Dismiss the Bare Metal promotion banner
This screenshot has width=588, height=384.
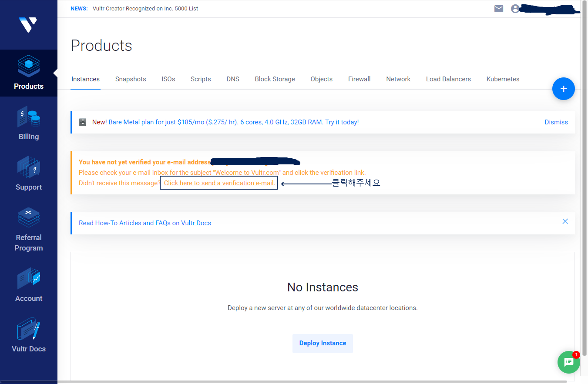pos(556,122)
